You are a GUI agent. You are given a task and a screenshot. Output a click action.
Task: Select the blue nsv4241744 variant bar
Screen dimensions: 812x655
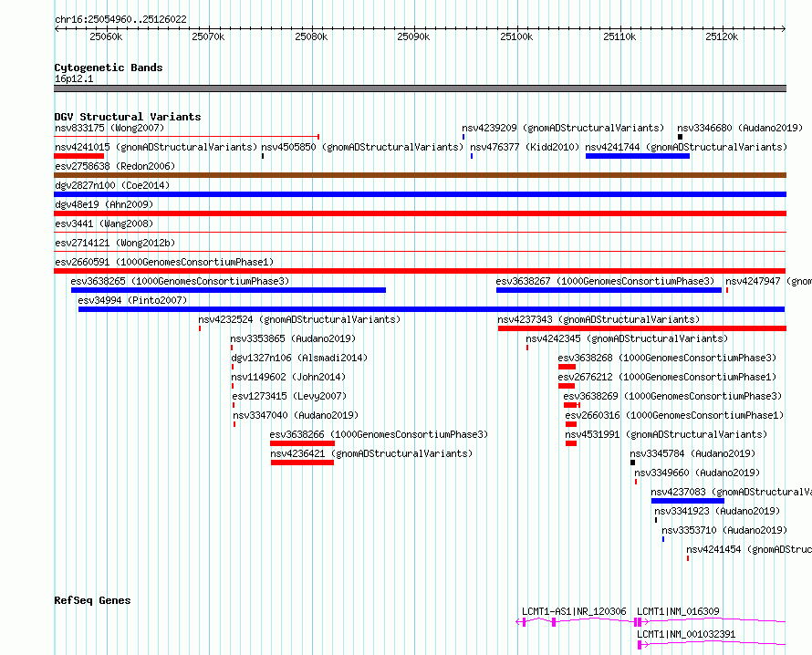coord(638,156)
